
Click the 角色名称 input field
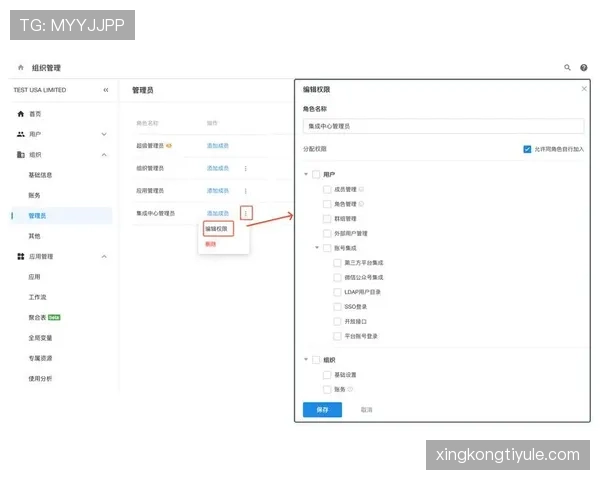click(443, 126)
